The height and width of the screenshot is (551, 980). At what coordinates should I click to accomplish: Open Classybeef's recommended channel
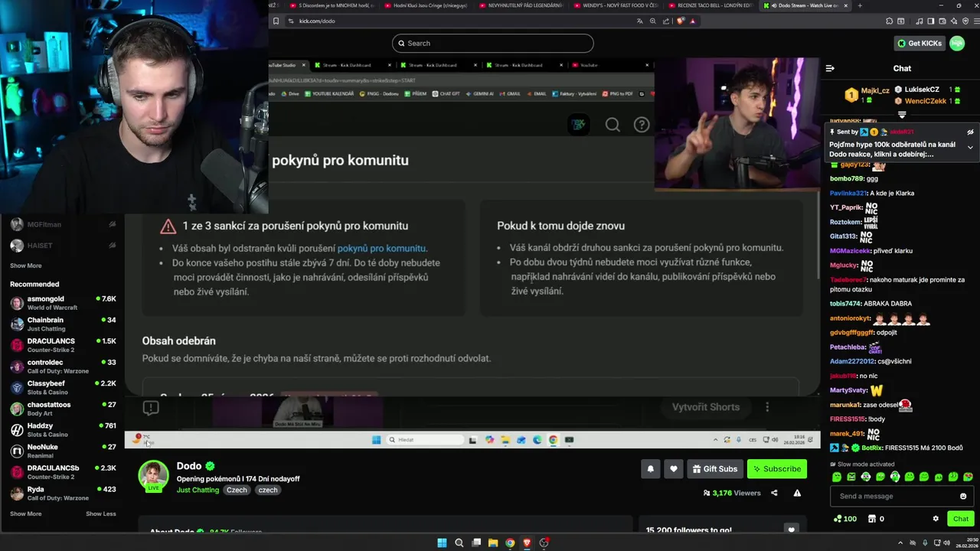click(63, 387)
